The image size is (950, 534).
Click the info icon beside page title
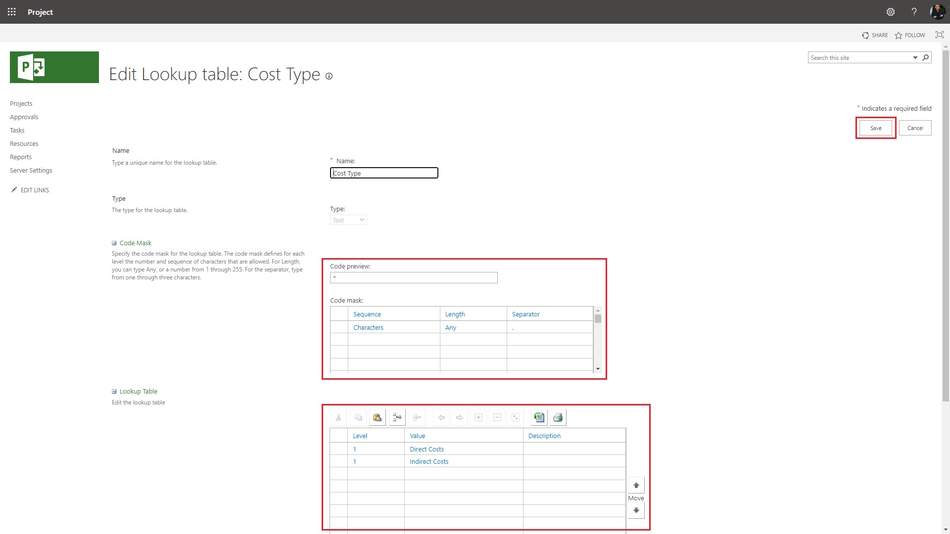tap(329, 76)
